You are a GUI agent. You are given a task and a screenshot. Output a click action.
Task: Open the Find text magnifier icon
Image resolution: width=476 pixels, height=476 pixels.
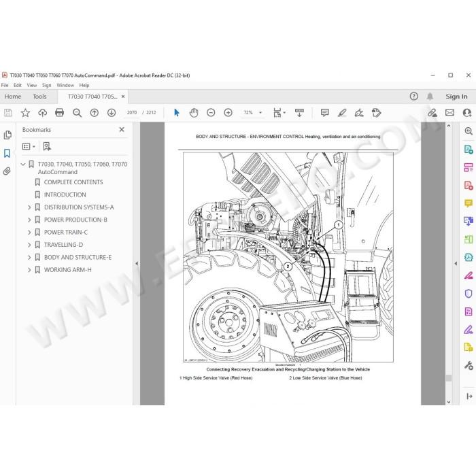click(x=77, y=113)
